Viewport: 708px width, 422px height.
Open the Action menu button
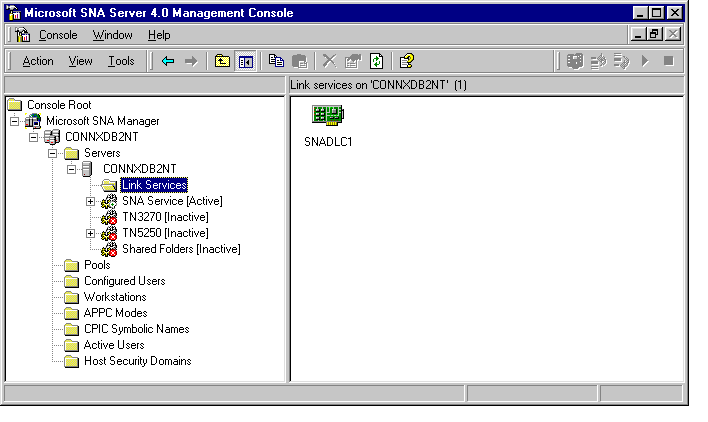[38, 61]
